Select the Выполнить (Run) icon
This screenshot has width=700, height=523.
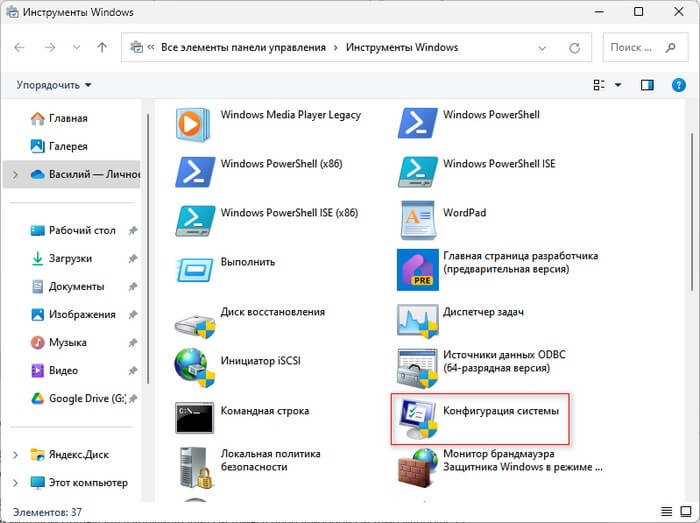[194, 270]
